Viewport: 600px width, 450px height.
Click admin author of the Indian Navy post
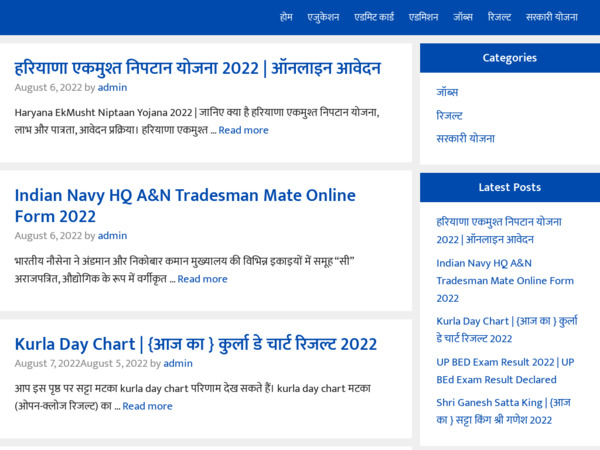pos(112,236)
